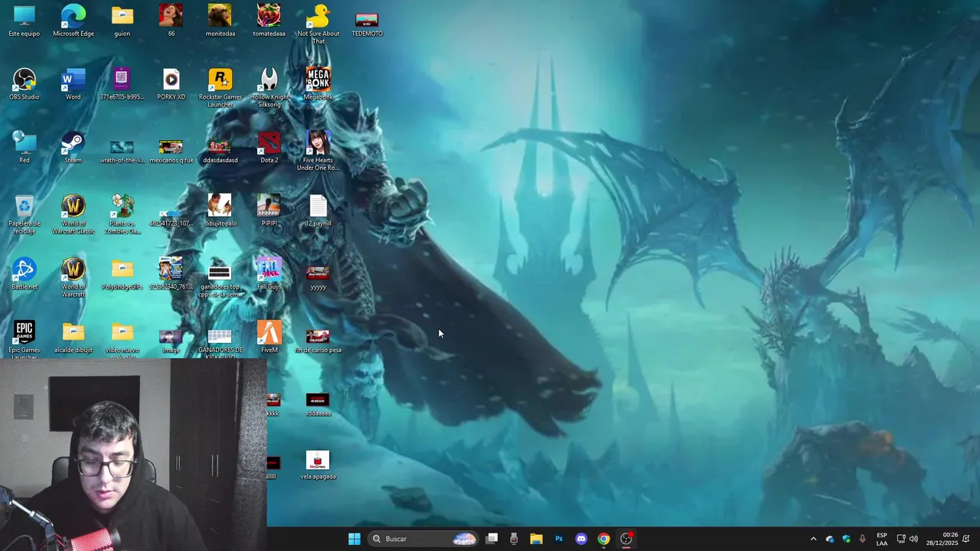Open the notification bell in the taskbar
The height and width of the screenshot is (551, 980).
coord(966,539)
